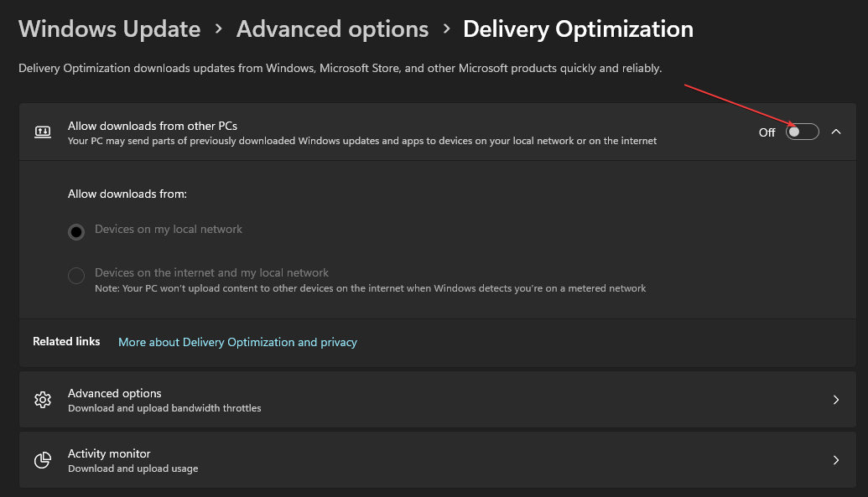Go back to Windows Update breadcrumb
This screenshot has width=868, height=497.
pyautogui.click(x=109, y=29)
